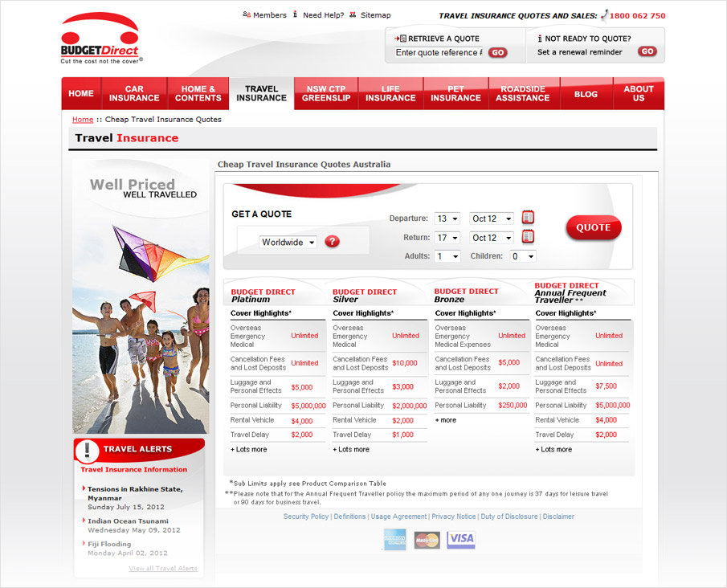
Task: Click the Visa payment icon
Action: tap(460, 540)
